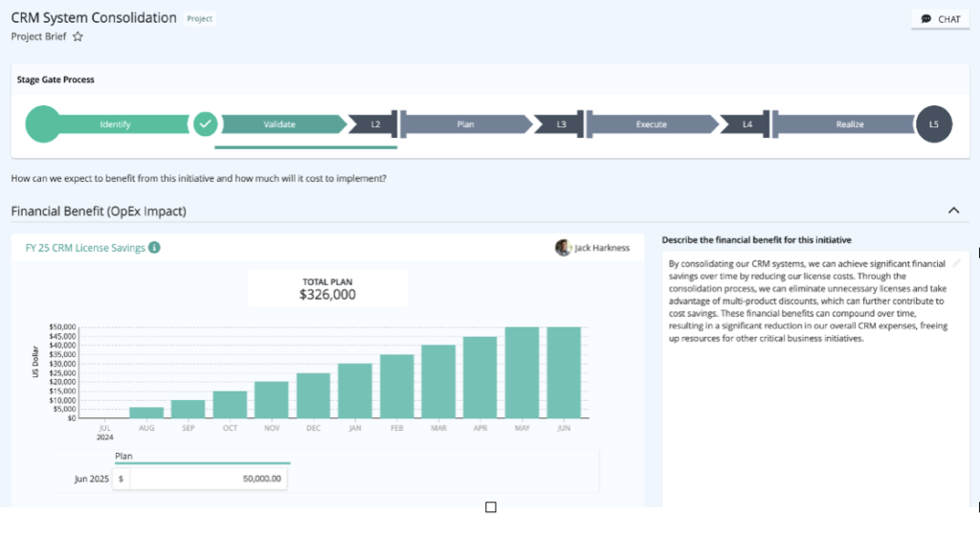Click the pencil edit icon in description

coord(956,264)
